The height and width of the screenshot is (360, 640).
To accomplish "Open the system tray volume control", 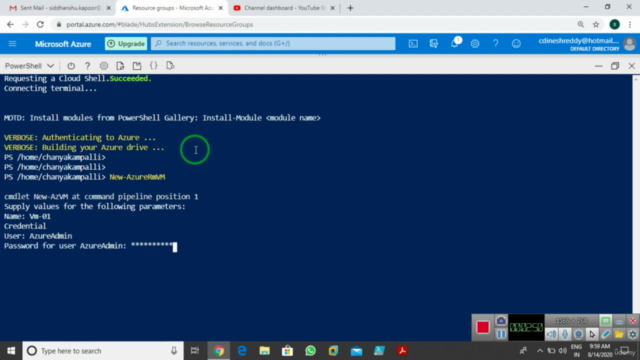I will point(563,351).
